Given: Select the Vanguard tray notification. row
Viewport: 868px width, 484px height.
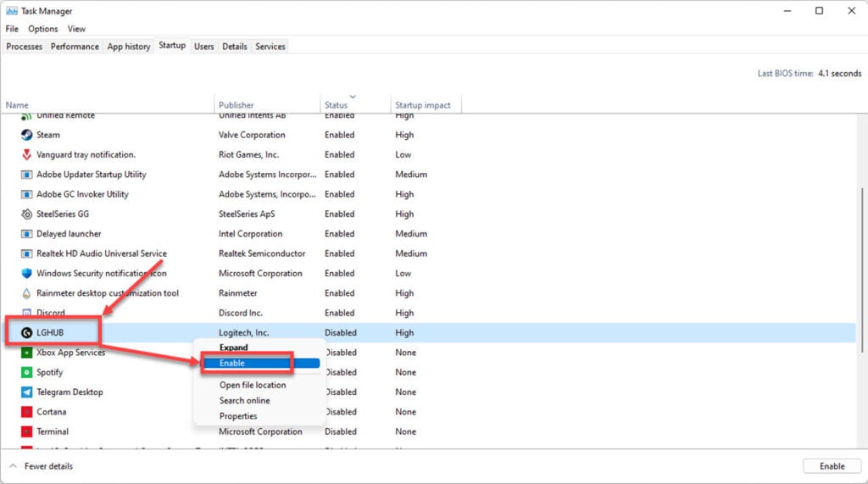Looking at the screenshot, I should pos(86,154).
